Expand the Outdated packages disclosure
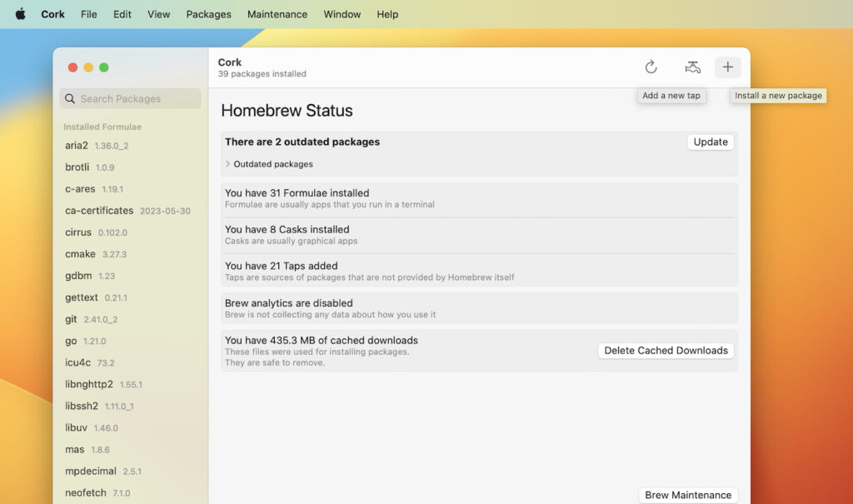The width and height of the screenshot is (853, 504). click(x=228, y=164)
